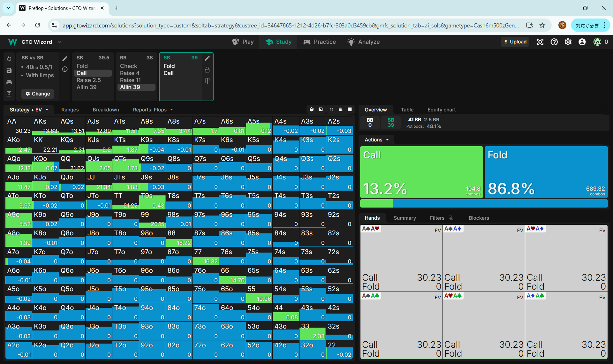
Task: Open the Blockers tab
Action: [x=479, y=218]
